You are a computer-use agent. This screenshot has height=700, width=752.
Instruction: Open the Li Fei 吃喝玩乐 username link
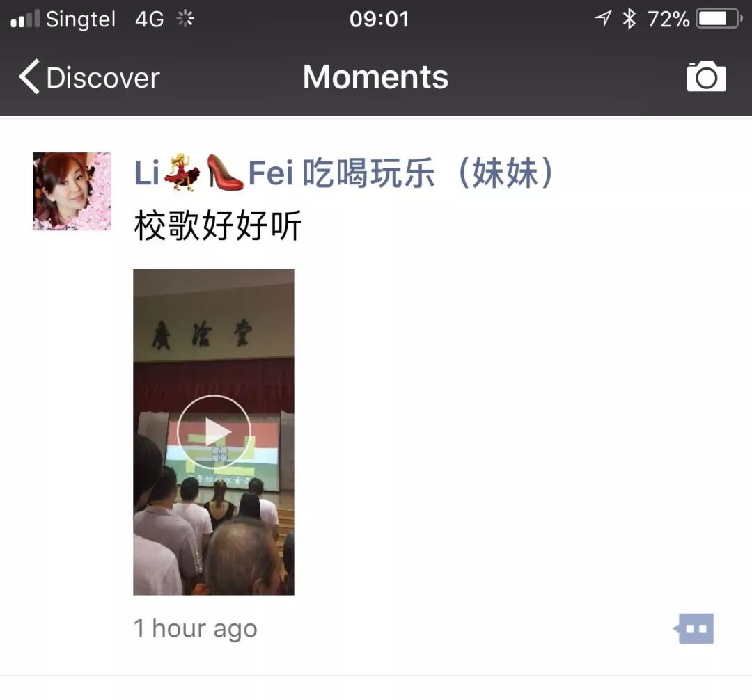(x=343, y=173)
